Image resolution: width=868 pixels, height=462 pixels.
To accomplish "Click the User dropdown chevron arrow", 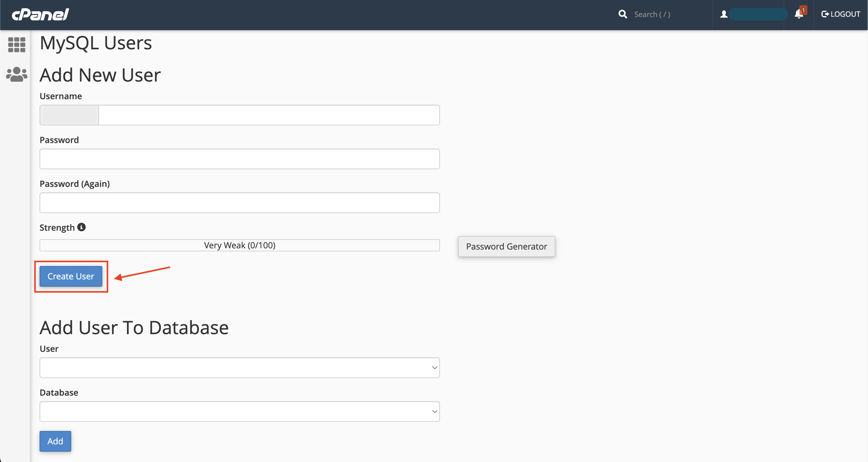I will 434,367.
